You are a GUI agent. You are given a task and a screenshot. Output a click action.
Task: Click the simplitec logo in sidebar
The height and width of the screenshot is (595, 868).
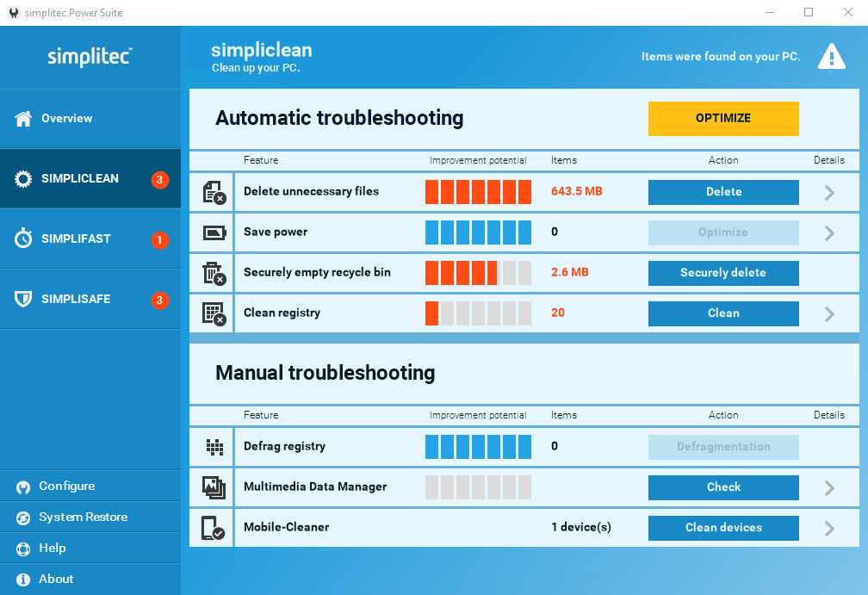(90, 57)
